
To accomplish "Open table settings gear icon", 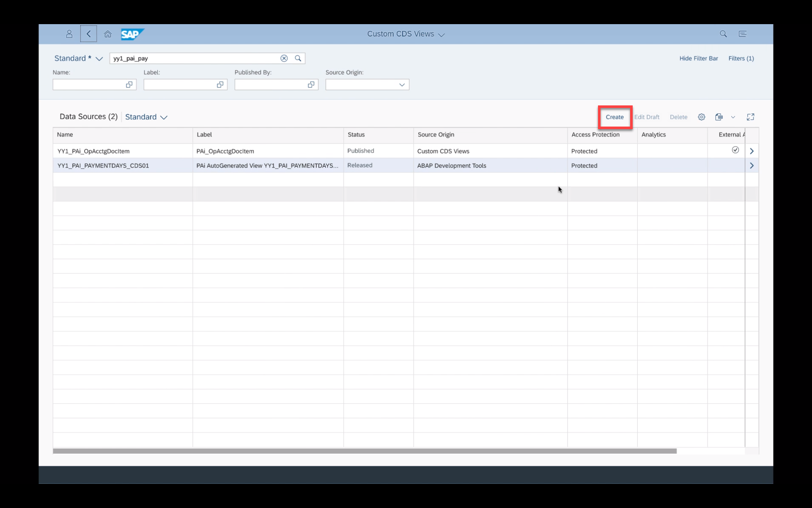I will (x=702, y=117).
